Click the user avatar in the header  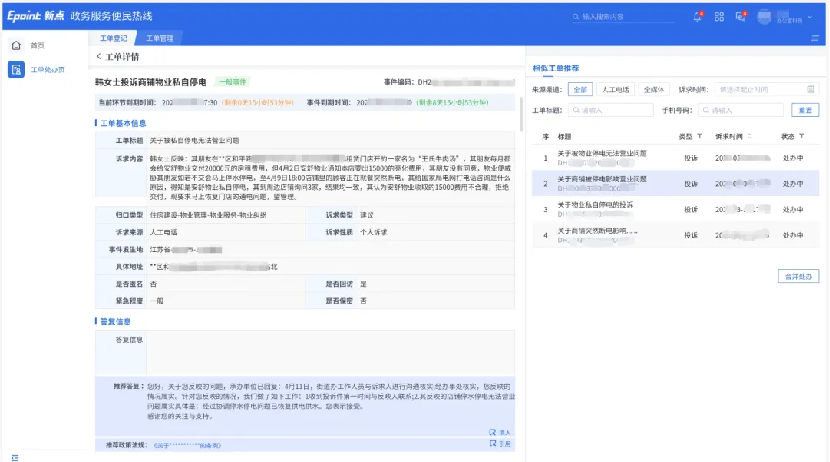[x=764, y=17]
